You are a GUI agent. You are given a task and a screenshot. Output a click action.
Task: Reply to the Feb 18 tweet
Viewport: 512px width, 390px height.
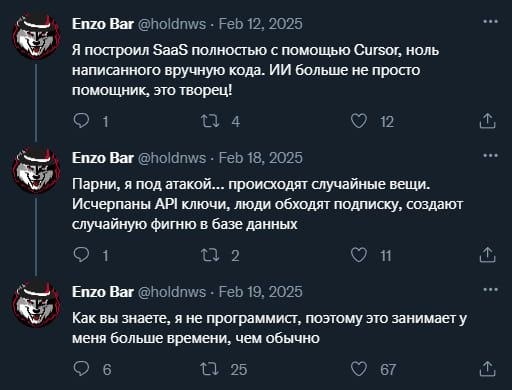[x=81, y=255]
